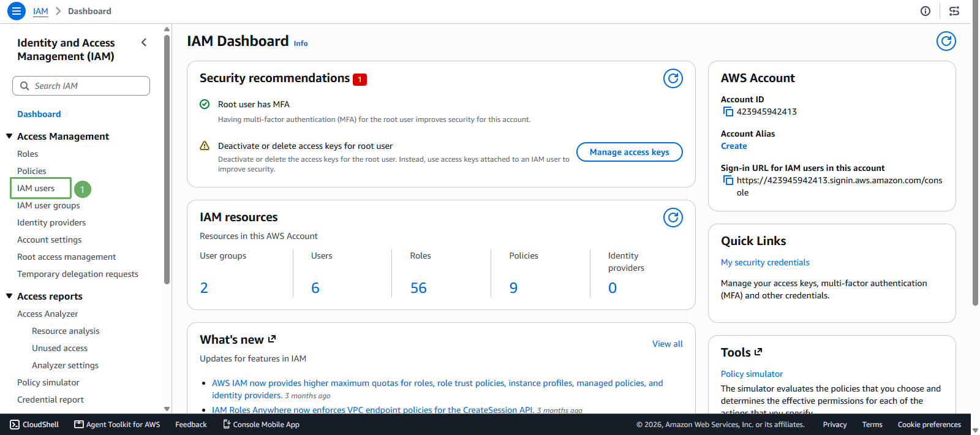Copy the sign-in URL using copy icon
This screenshot has height=435, width=980.
click(728, 180)
